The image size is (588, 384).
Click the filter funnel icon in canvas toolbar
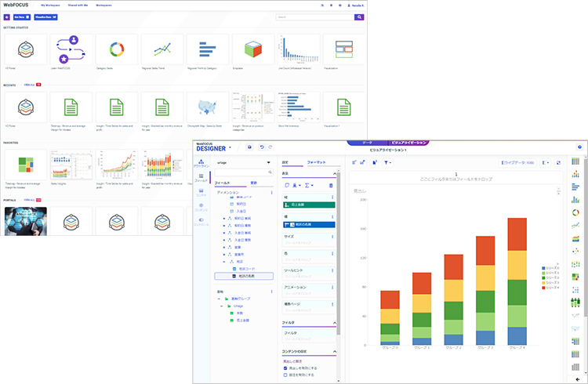387,163
